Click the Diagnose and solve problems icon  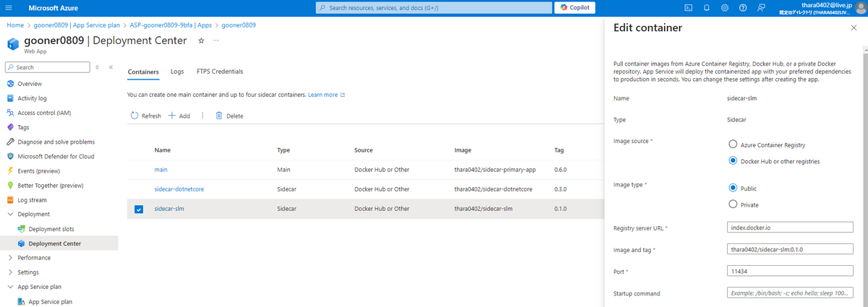tap(10, 142)
